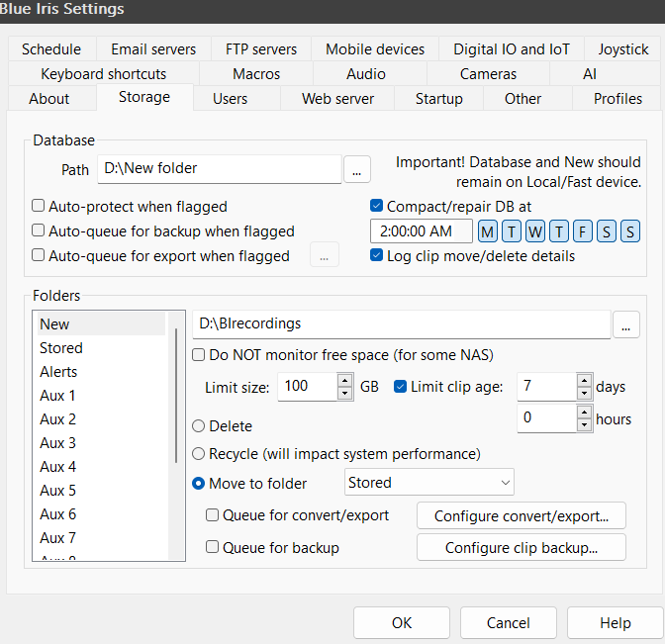
Task: Select New in folders list
Action: pyautogui.click(x=101, y=323)
